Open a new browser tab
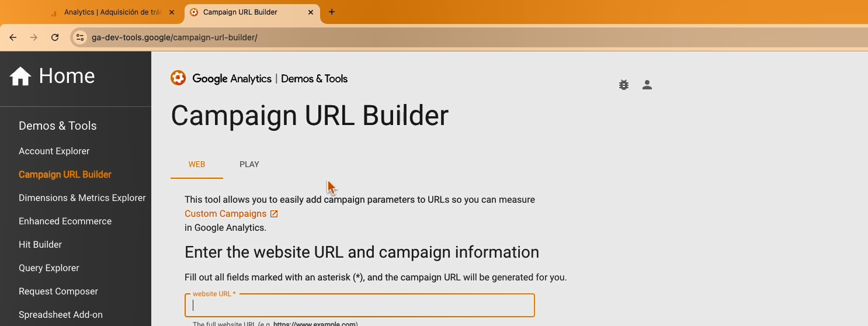The width and height of the screenshot is (868, 326). 332,12
